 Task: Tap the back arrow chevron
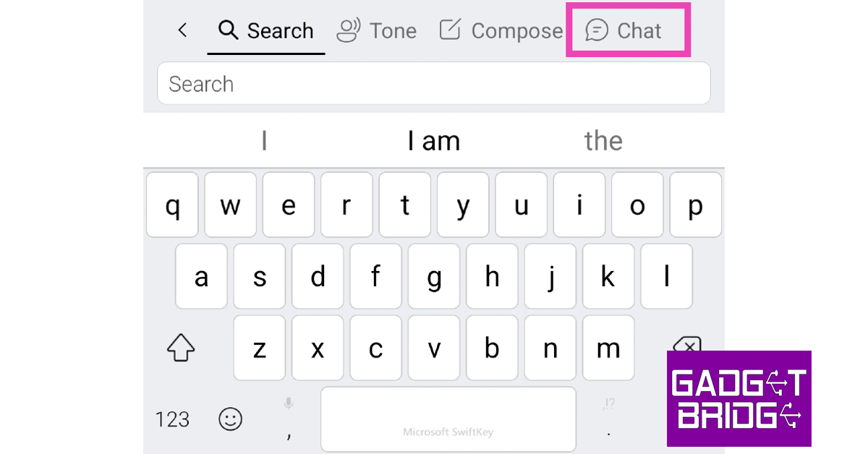coord(182,30)
